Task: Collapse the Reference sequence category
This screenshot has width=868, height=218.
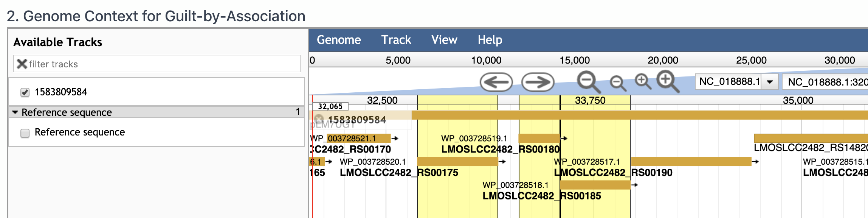Action: pyautogui.click(x=15, y=112)
